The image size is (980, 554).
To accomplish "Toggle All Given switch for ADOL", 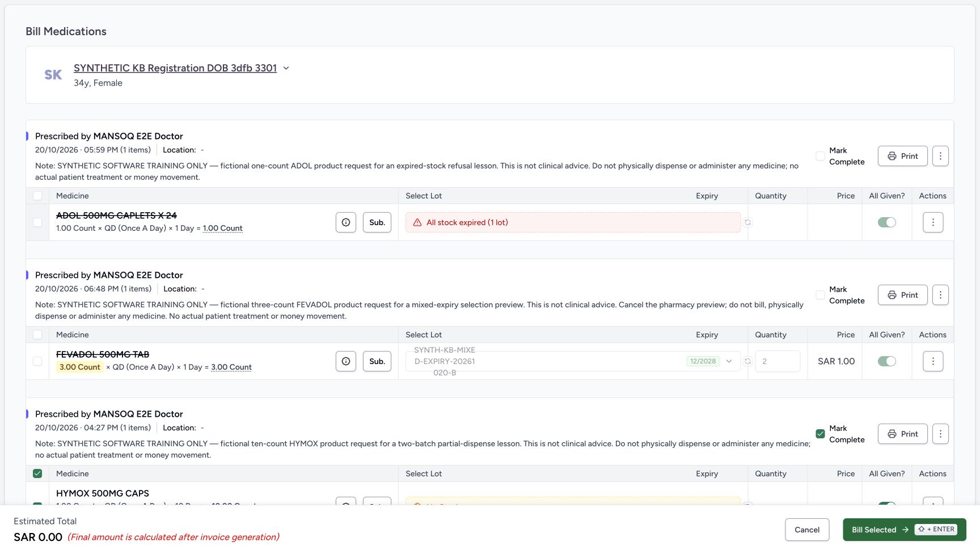I will [x=887, y=222].
